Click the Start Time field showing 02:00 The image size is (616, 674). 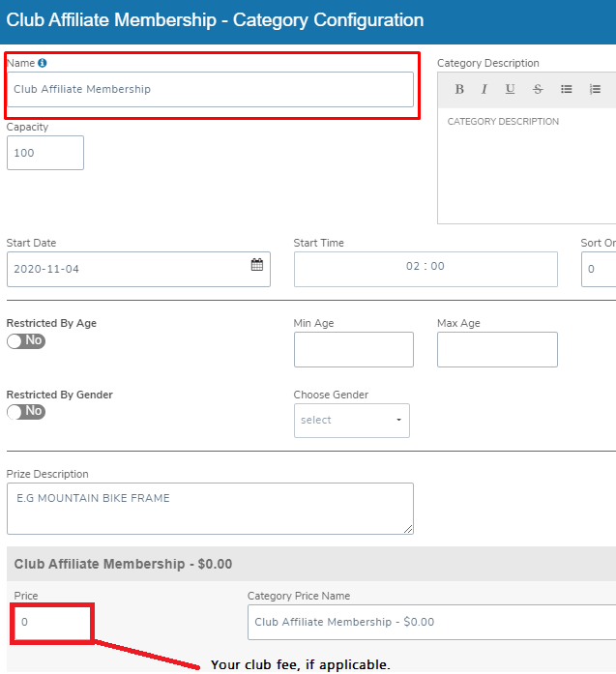pyautogui.click(x=425, y=268)
